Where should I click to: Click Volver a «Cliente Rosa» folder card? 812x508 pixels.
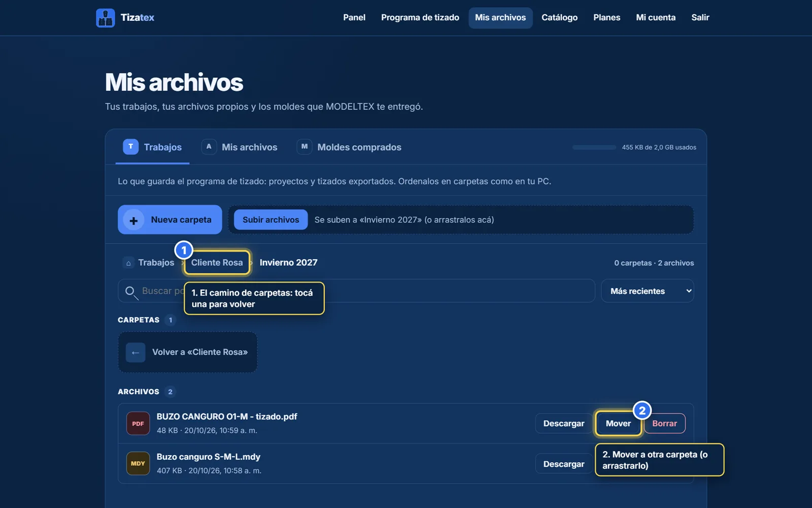click(x=188, y=353)
